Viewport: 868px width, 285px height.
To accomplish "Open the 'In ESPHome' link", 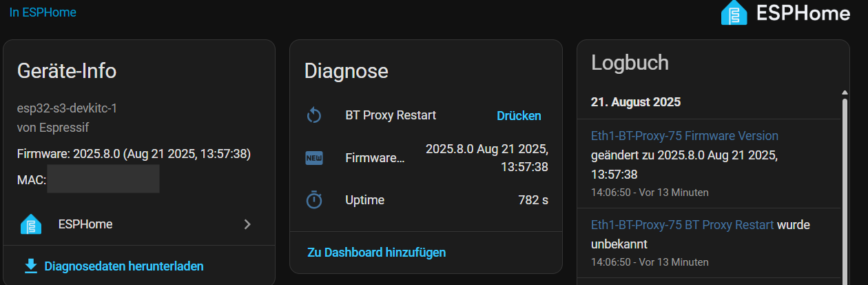I will pyautogui.click(x=43, y=12).
